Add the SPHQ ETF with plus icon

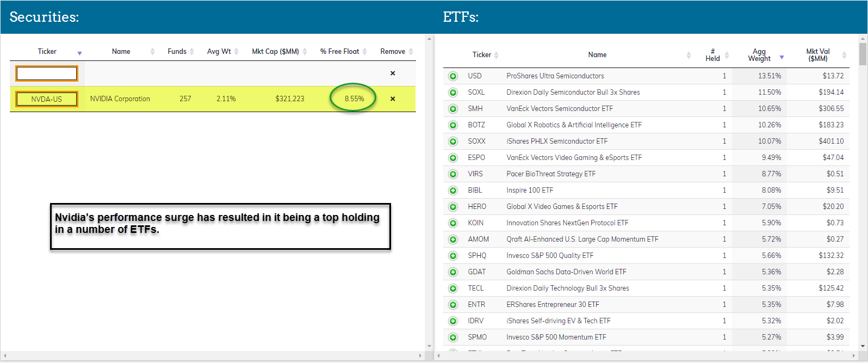pyautogui.click(x=453, y=256)
